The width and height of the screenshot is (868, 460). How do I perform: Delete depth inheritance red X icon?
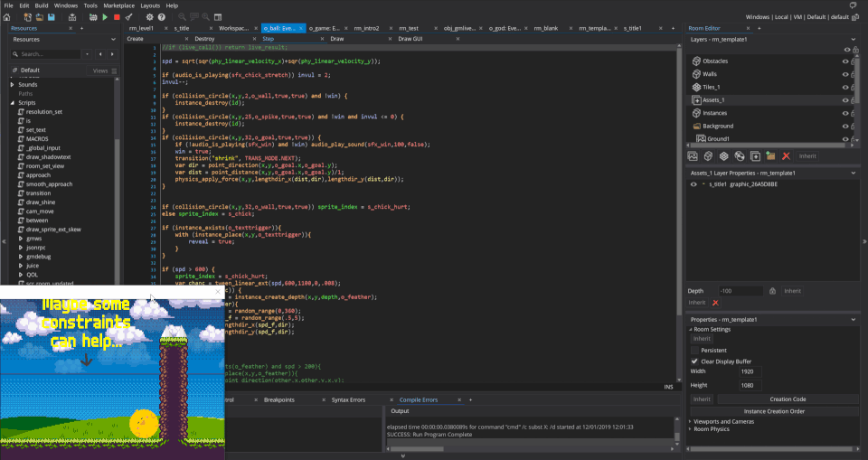click(x=715, y=303)
